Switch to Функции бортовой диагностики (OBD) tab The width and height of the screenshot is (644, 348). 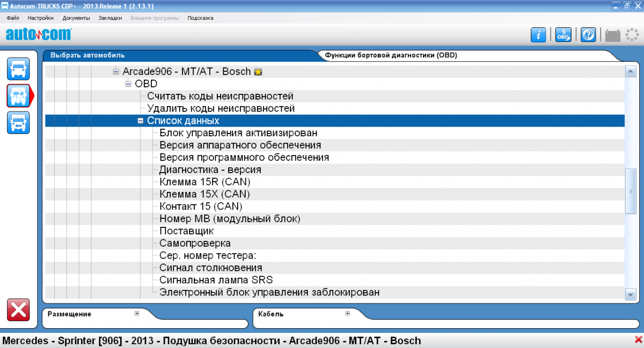(391, 55)
